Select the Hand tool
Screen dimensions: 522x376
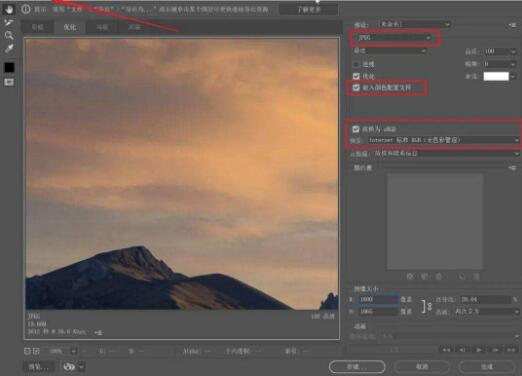[x=9, y=9]
